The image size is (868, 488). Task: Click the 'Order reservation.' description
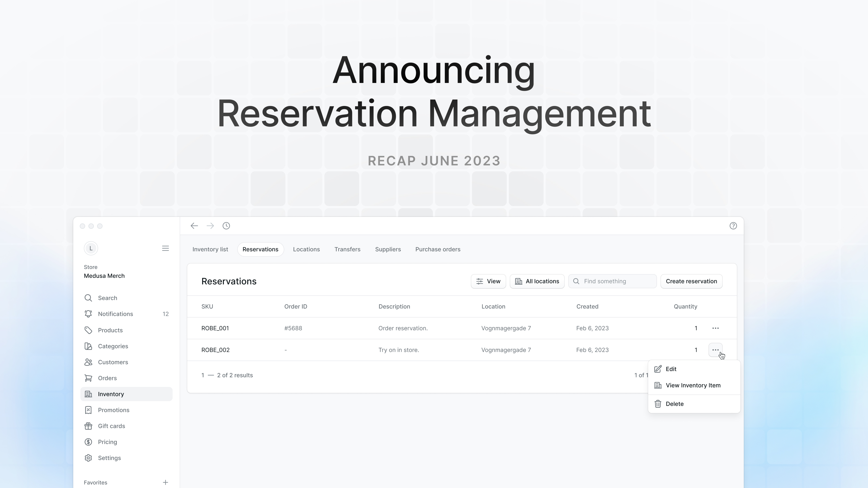[x=403, y=328]
